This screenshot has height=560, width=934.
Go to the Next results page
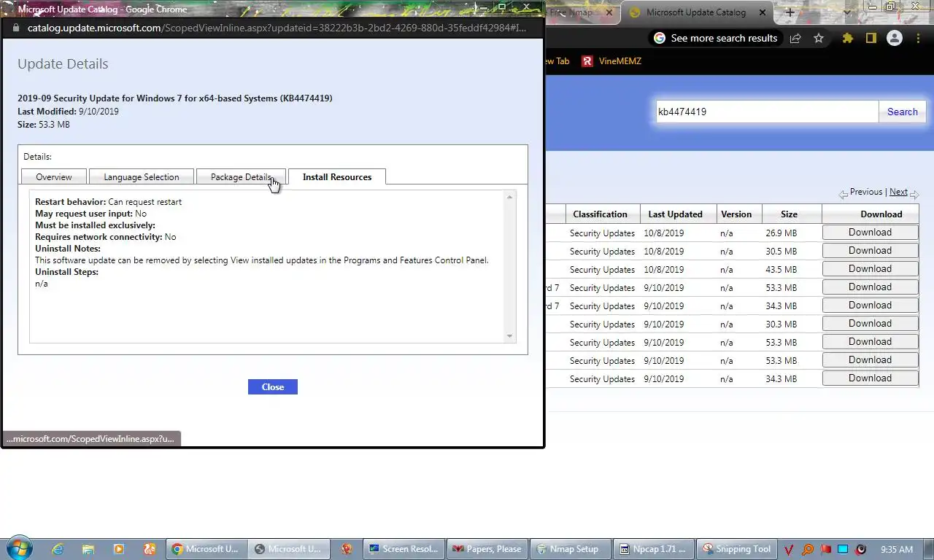[x=898, y=192]
